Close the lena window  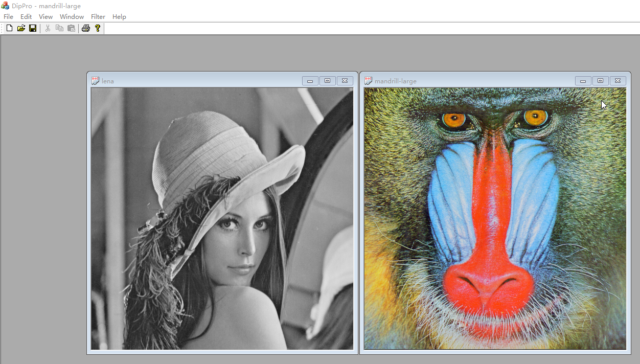pyautogui.click(x=345, y=81)
